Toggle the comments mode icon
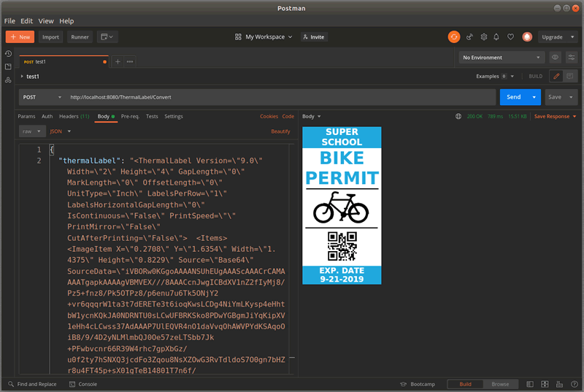This screenshot has width=584, height=392. pos(570,76)
